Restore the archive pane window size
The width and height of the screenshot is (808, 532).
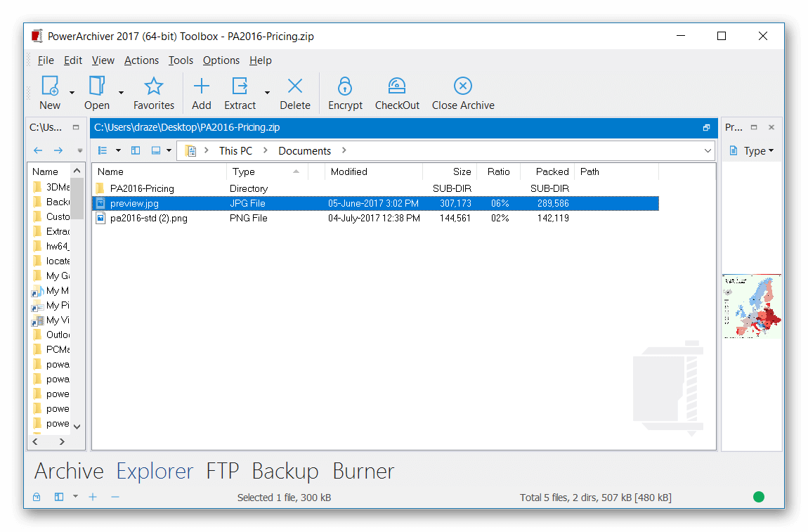point(706,128)
